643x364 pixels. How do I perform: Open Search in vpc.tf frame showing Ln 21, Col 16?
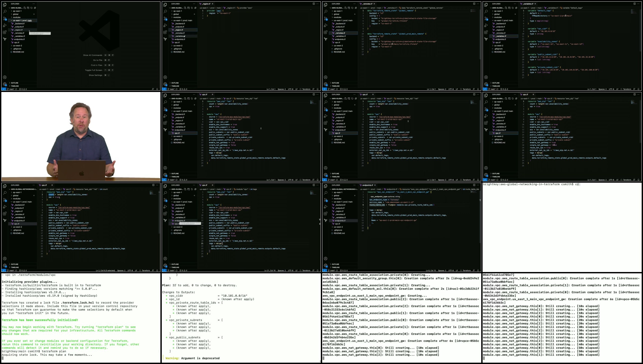pyautogui.click(x=165, y=193)
